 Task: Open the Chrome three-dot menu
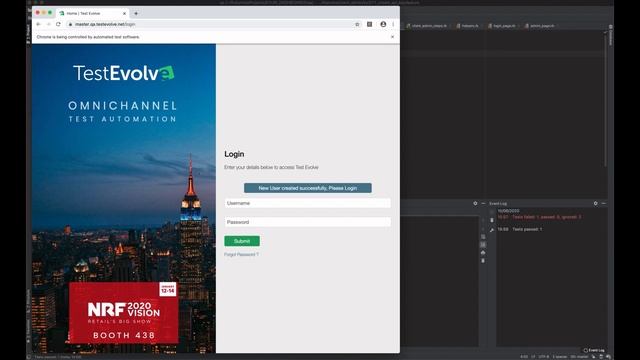pyautogui.click(x=393, y=24)
